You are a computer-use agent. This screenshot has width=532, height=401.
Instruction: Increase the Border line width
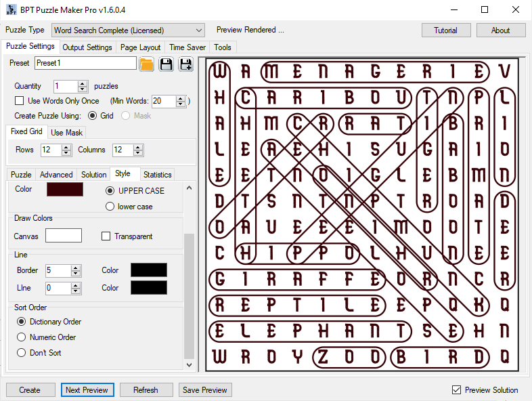click(x=76, y=268)
